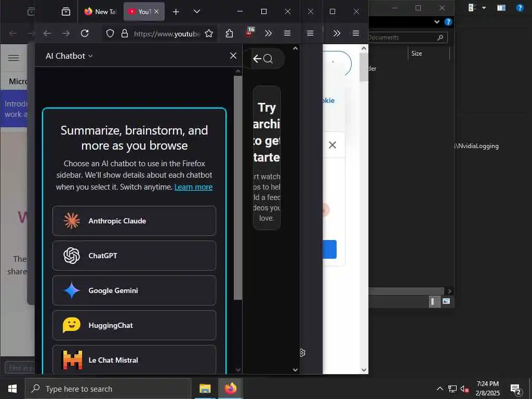
Task: Dismiss the white dialog with X
Action: pyautogui.click(x=332, y=145)
